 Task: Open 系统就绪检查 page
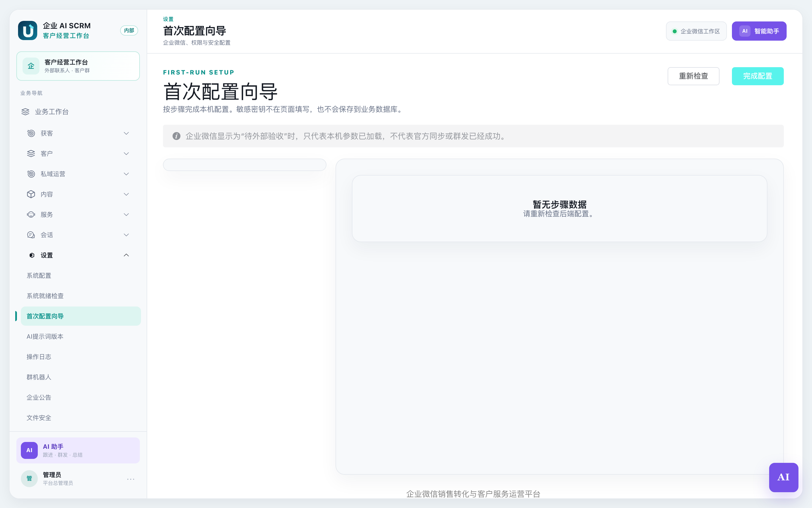pyautogui.click(x=81, y=296)
